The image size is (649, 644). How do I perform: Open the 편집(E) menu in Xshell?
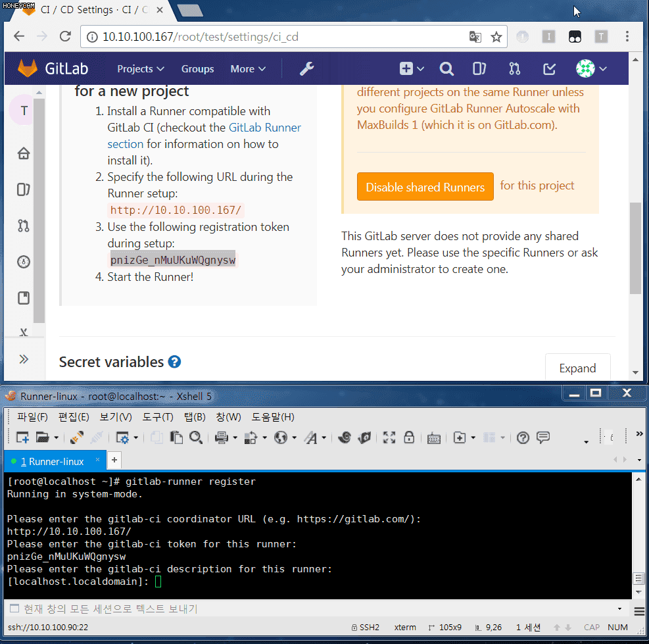pos(74,416)
